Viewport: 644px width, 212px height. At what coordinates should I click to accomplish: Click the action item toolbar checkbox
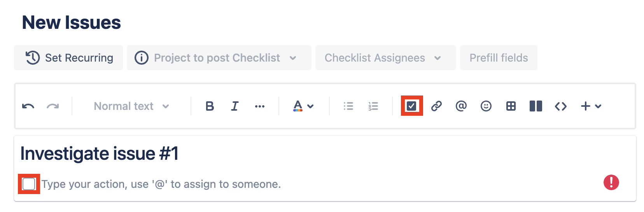click(411, 106)
